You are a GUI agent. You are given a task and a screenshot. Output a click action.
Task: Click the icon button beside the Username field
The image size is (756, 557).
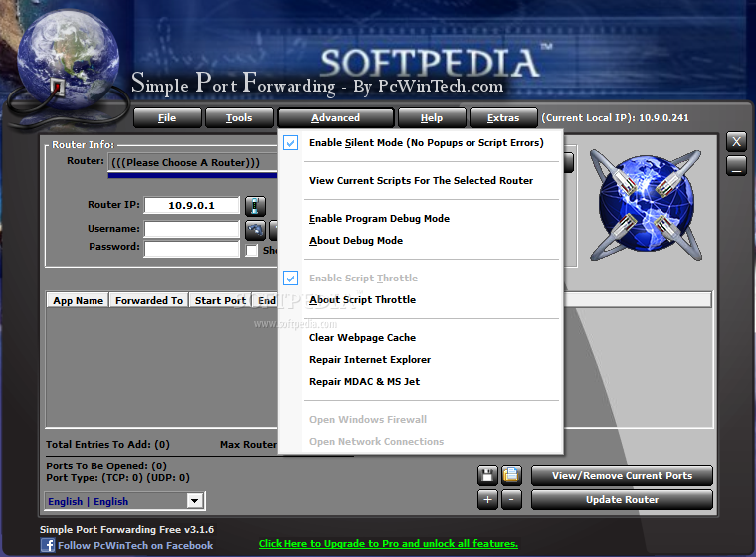click(255, 230)
